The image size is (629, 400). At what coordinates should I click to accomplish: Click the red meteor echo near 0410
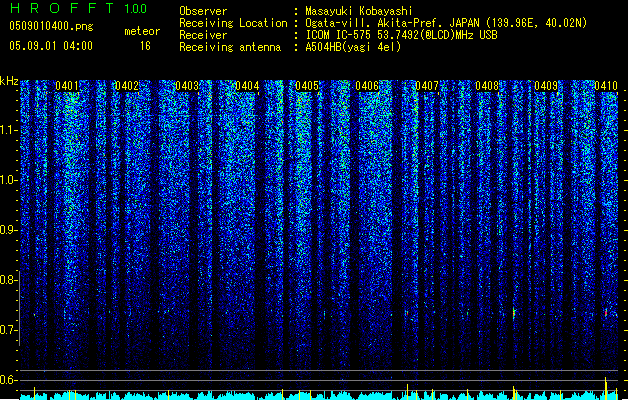(606, 313)
